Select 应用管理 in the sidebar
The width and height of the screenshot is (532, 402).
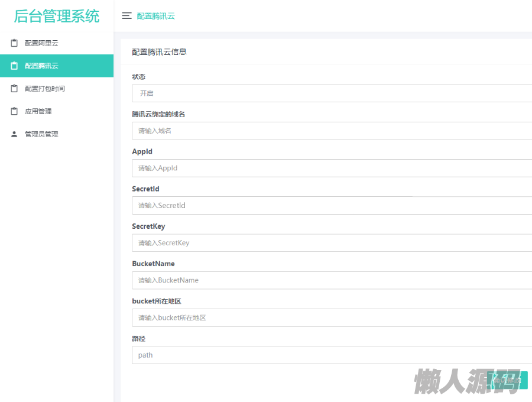tap(38, 111)
